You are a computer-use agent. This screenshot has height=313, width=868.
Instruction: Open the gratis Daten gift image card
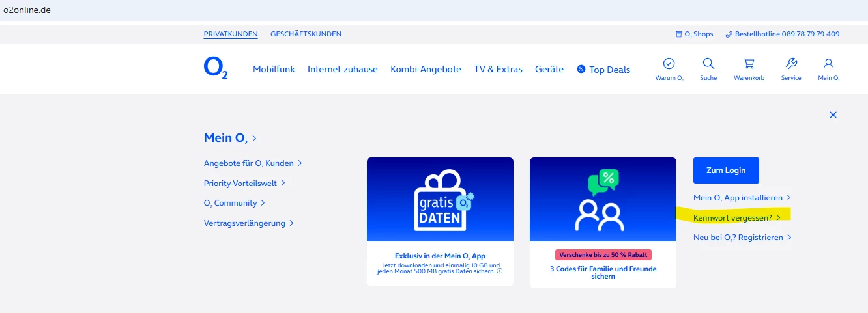point(440,200)
